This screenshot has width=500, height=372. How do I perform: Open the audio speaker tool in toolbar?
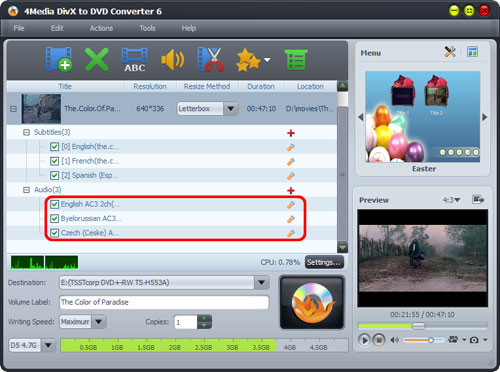(172, 60)
